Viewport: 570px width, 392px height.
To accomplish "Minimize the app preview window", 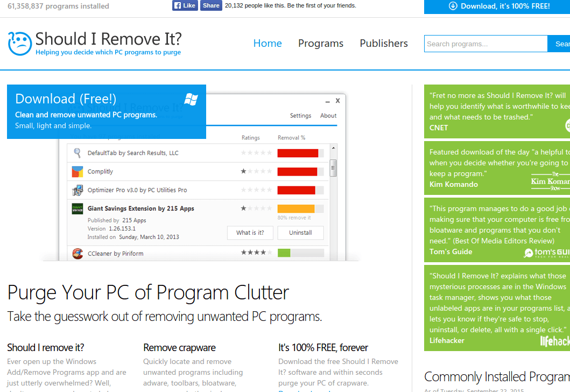I will point(328,101).
